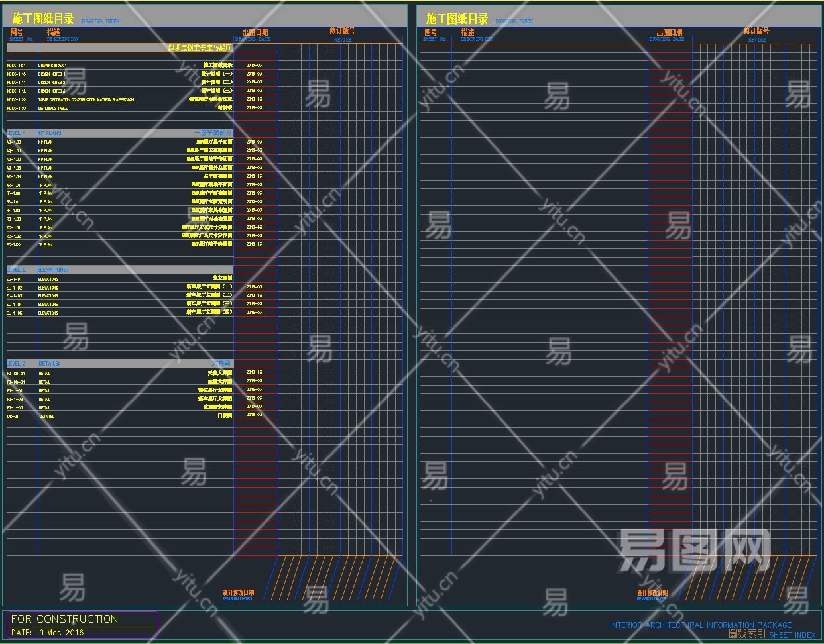The image size is (824, 644).
Task: Click the 'DESIGN NOTES 2' description
Action: 52,83
